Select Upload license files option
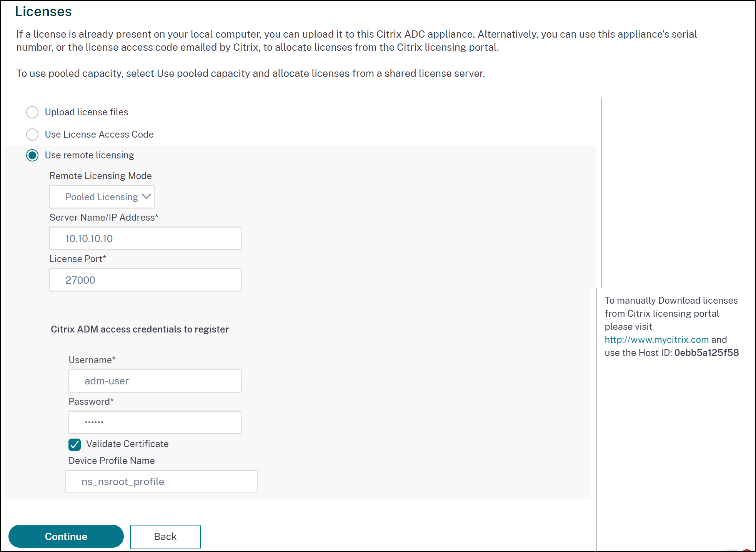 tap(32, 111)
